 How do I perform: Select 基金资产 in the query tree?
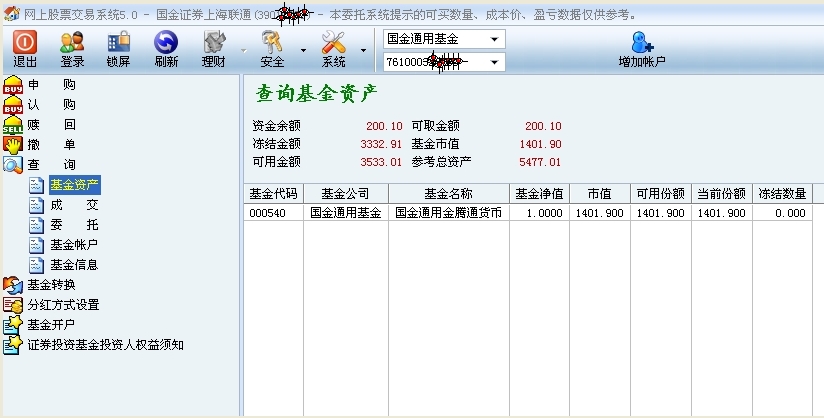(74, 185)
